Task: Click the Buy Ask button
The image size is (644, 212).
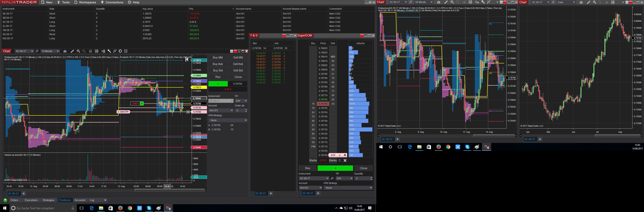Action: pos(218,64)
